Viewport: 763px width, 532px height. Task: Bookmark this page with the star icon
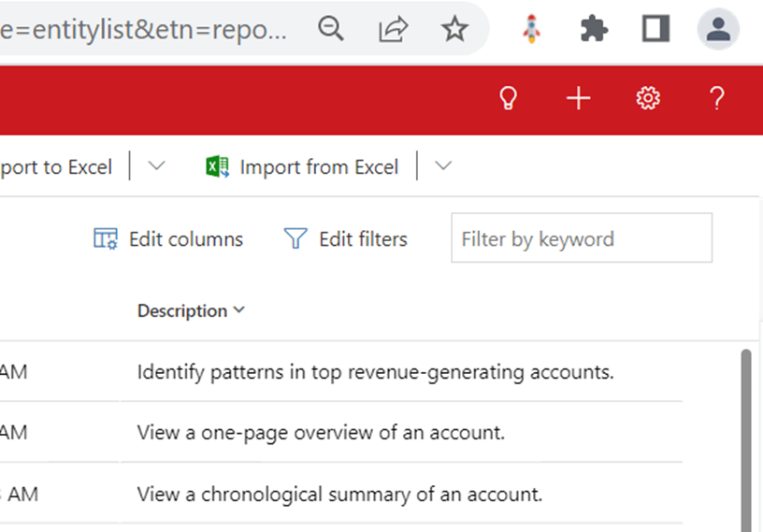click(x=454, y=29)
